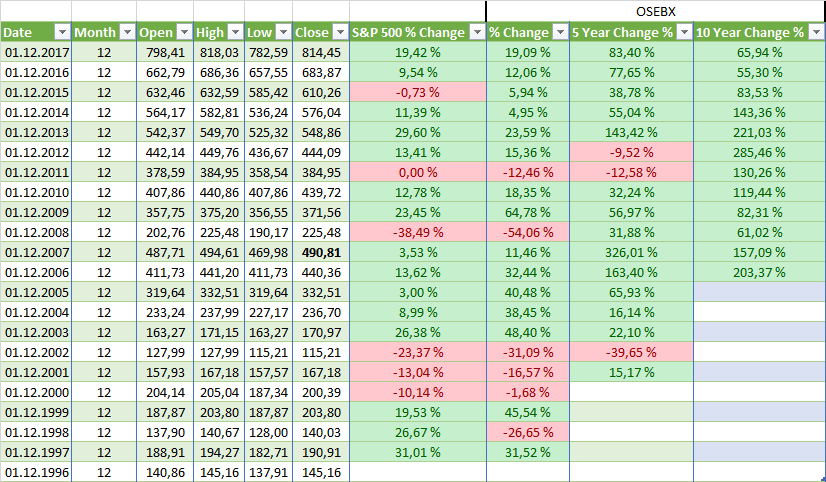Click the S&P 500 change cell 0,00 %
Image resolution: width=826 pixels, height=482 pixels.
(x=418, y=173)
